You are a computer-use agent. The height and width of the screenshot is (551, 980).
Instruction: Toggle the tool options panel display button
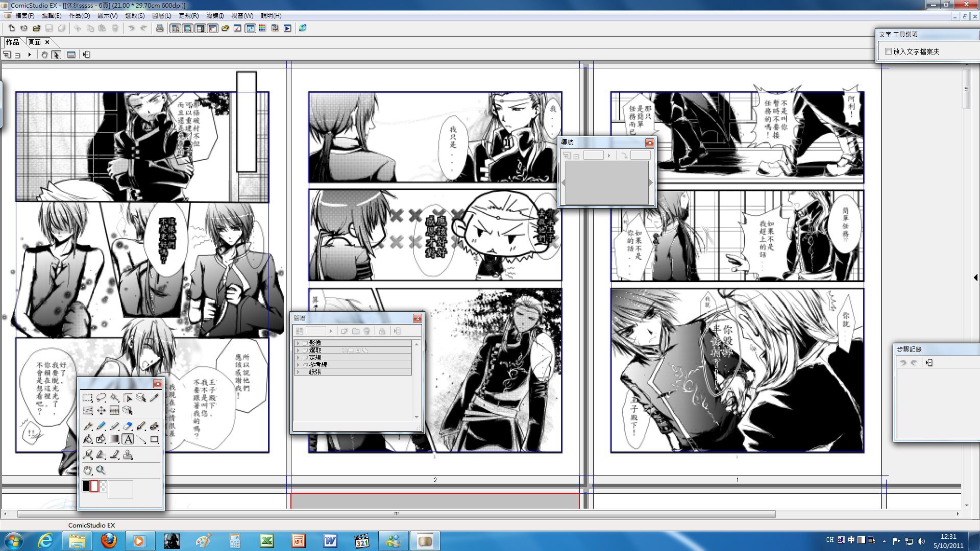click(x=188, y=28)
